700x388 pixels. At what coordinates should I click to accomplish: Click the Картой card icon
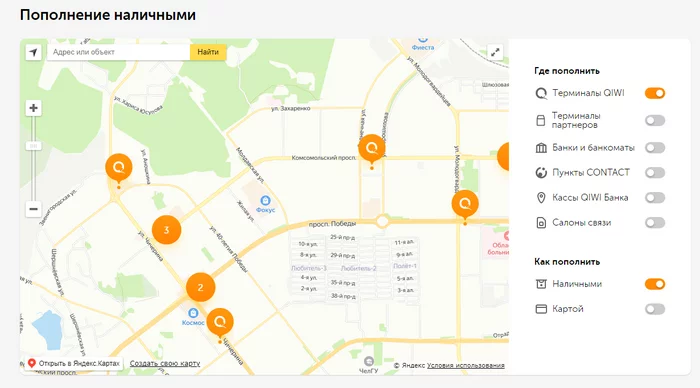coord(541,309)
